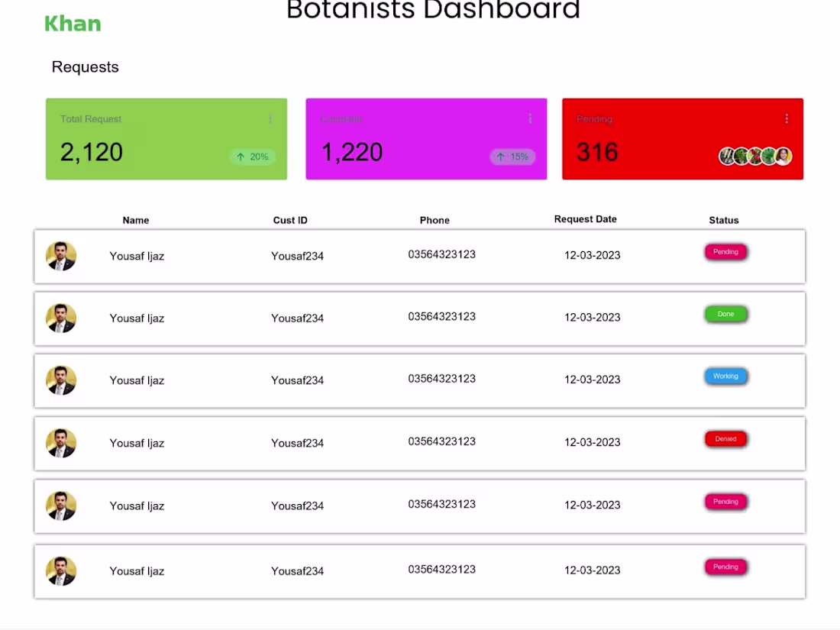This screenshot has width=840, height=630.
Task: Open the three-dot menu on the Complete card
Action: [x=530, y=119]
